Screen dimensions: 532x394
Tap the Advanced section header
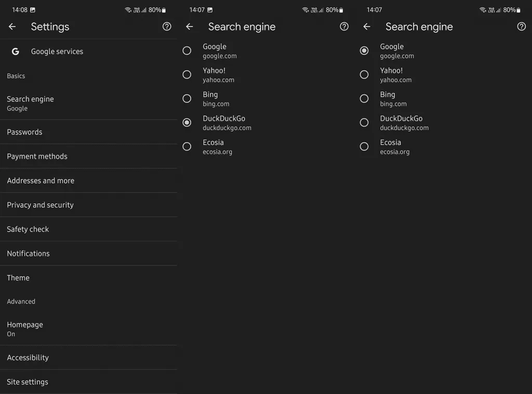coord(21,302)
